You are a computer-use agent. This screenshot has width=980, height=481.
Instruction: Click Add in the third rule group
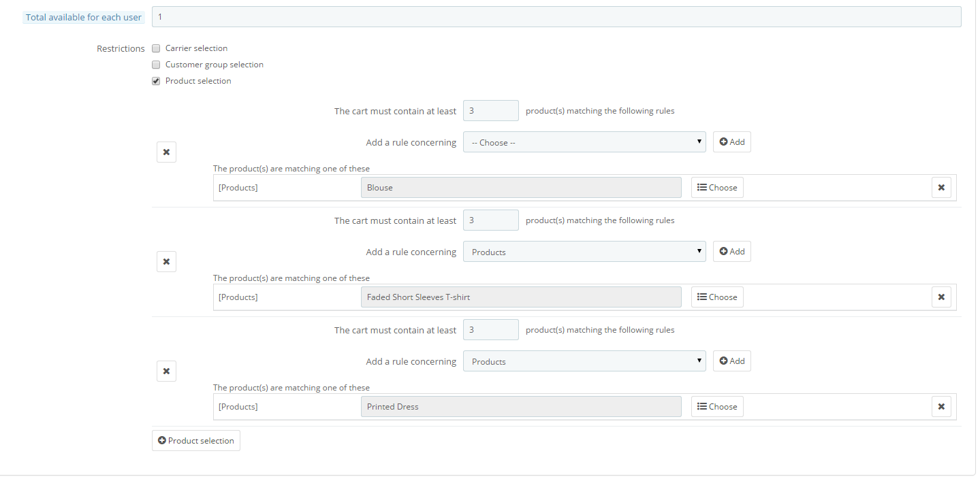[732, 361]
